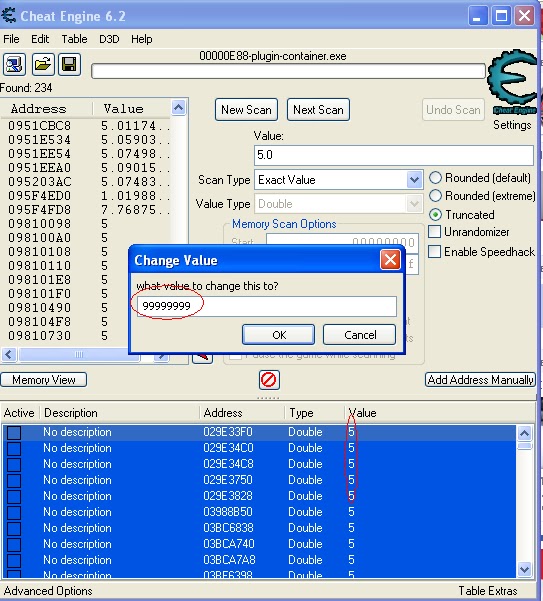Image resolution: width=543 pixels, height=601 pixels.
Task: Open the process selection icon
Action: click(15, 64)
